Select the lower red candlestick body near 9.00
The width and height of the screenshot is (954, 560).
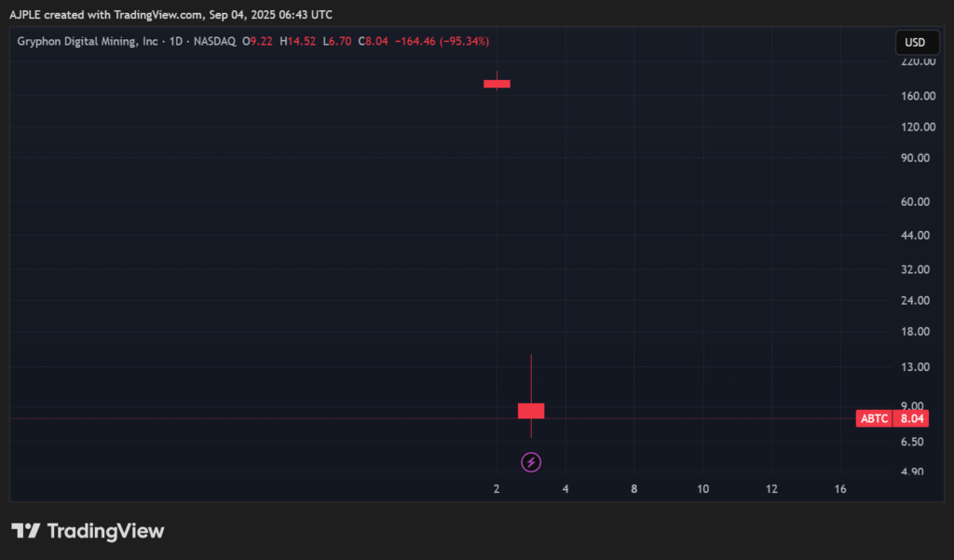tap(531, 411)
